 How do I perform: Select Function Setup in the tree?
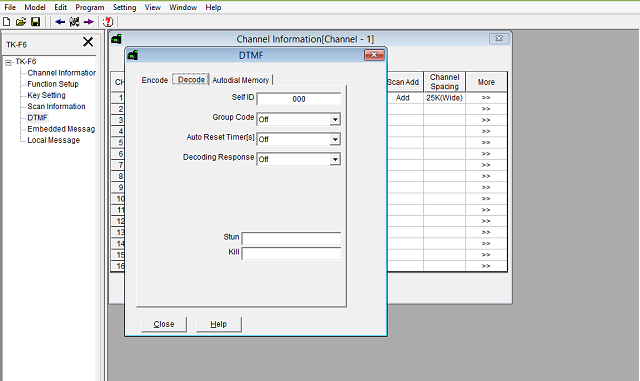click(53, 84)
